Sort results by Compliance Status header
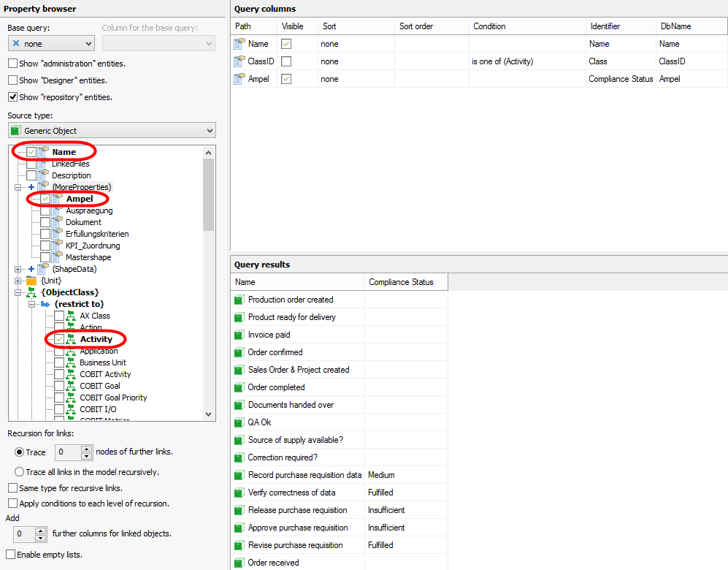 (406, 282)
